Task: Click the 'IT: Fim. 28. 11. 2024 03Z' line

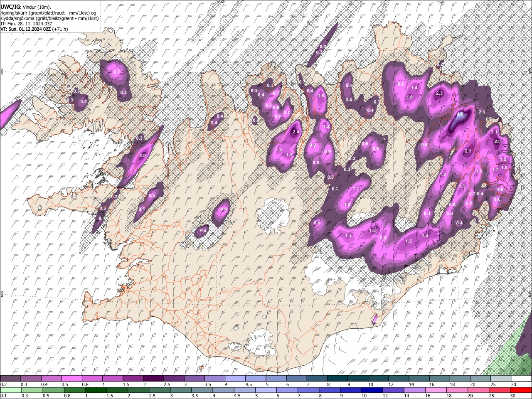Action: click(26, 24)
